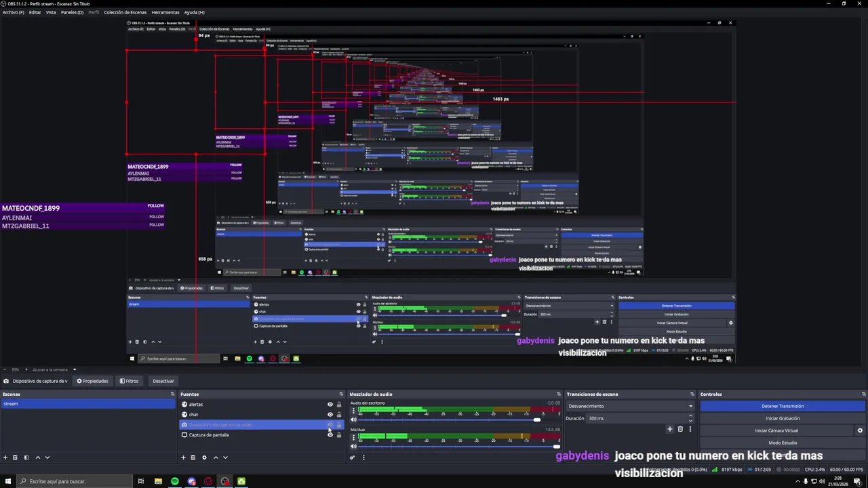
Task: Remove selected source with Fuentes trash icon
Action: click(x=193, y=457)
